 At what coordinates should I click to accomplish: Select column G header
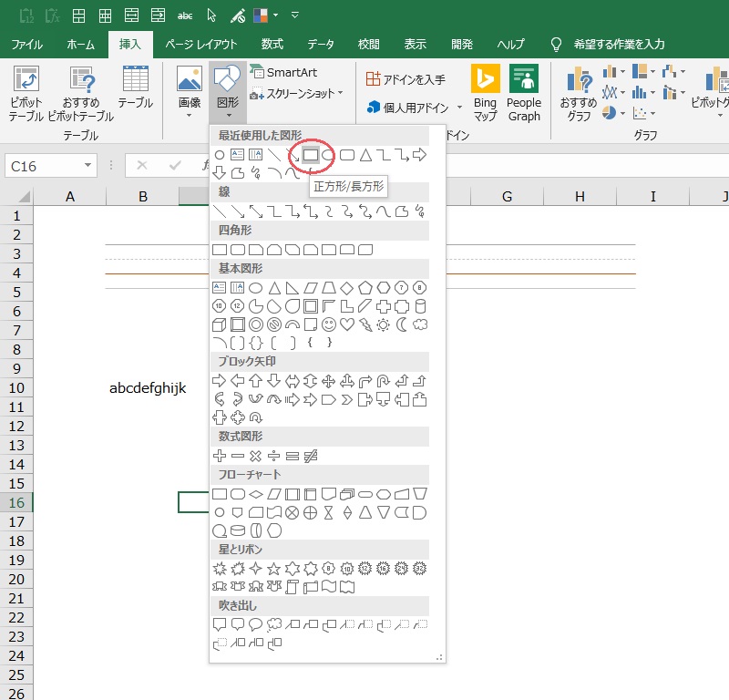(507, 197)
